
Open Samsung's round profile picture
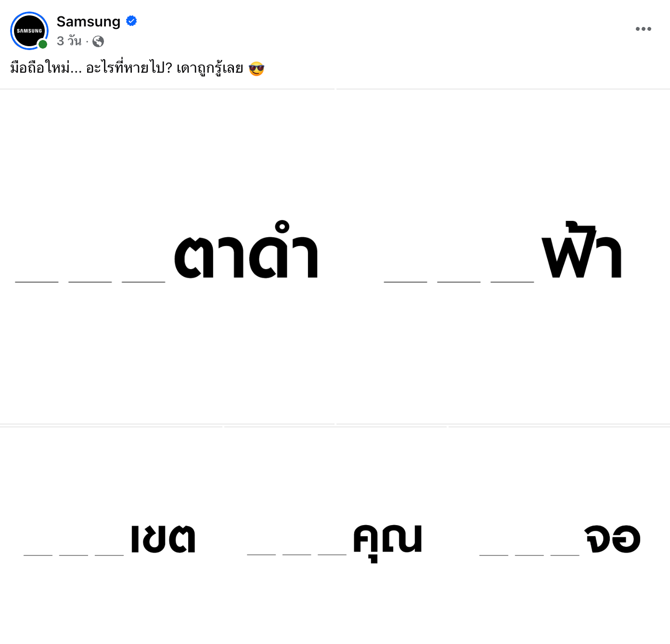(29, 31)
